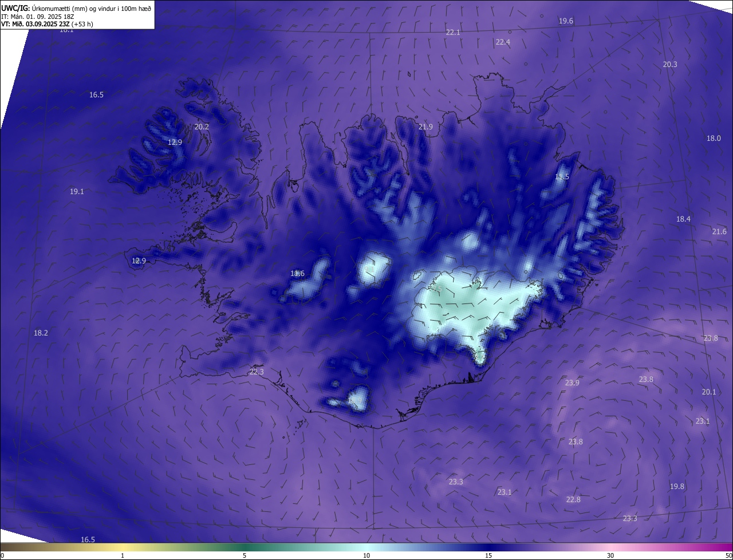This screenshot has height=560, width=733.
Task: Click the color scale label 15
Action: 488,555
